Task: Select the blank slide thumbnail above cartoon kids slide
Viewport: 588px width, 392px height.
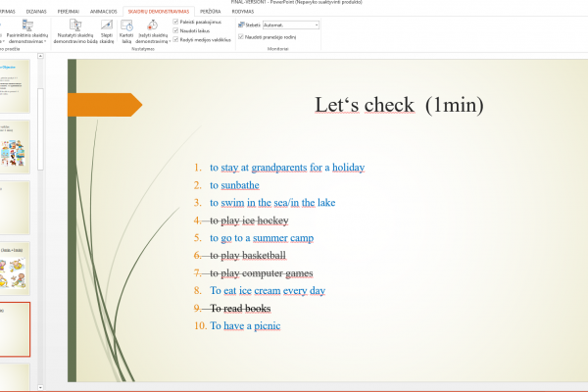Action: tap(15, 208)
